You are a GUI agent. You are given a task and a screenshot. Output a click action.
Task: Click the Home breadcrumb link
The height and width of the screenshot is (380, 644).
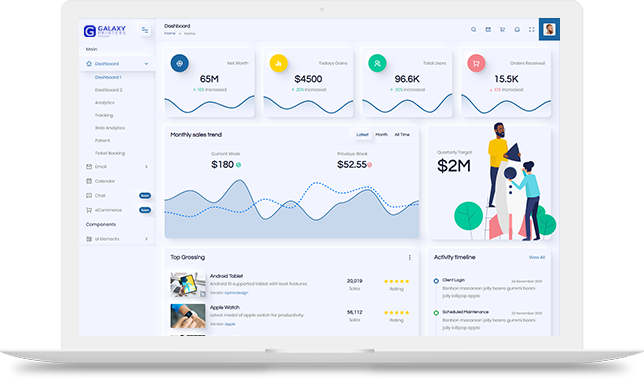[x=170, y=34]
